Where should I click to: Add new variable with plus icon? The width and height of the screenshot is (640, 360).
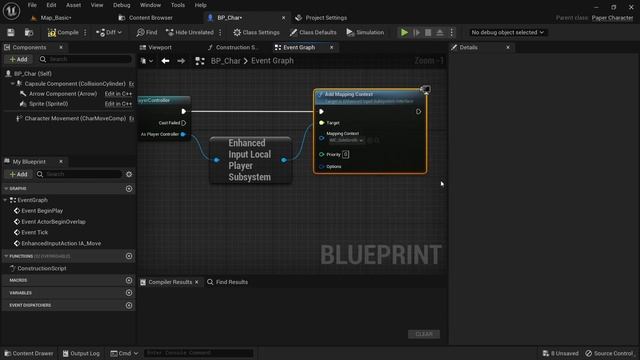129,293
